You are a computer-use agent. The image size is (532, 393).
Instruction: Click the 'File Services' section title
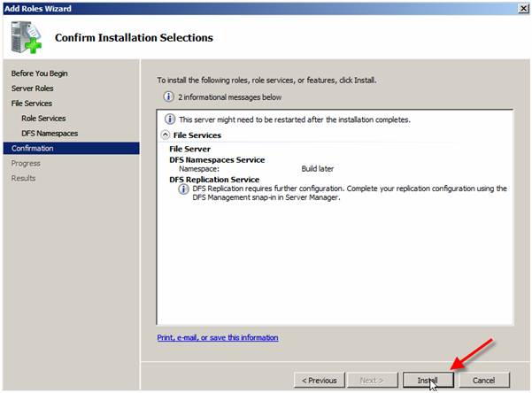tap(197, 135)
